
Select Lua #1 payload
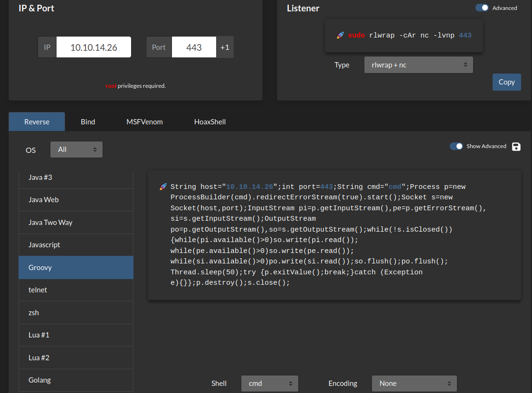pos(76,335)
